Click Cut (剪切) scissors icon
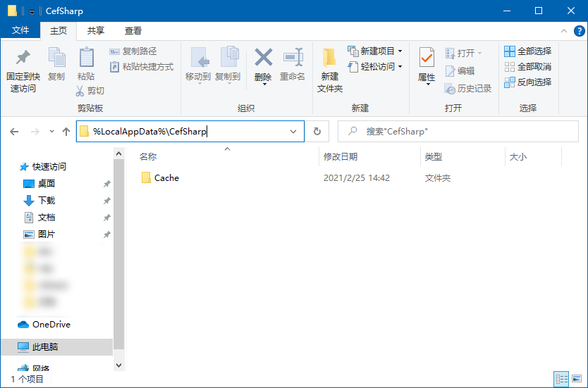 click(80, 91)
